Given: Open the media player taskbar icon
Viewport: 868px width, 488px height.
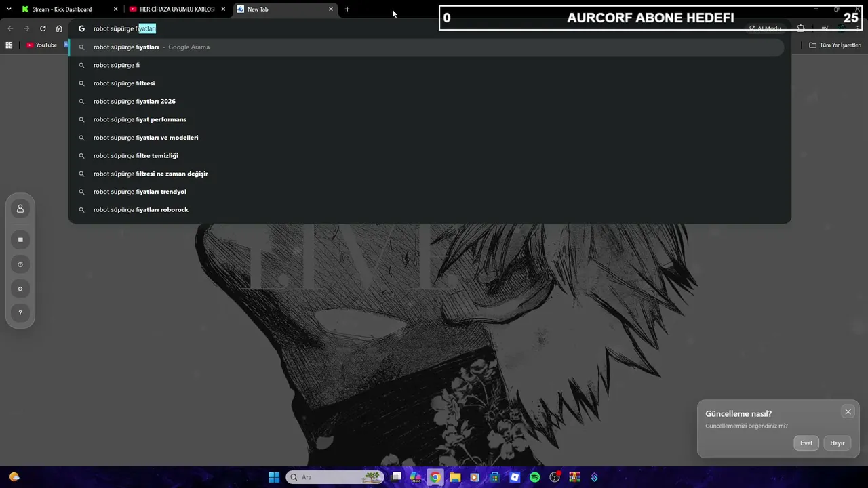Looking at the screenshot, I should coord(475,477).
